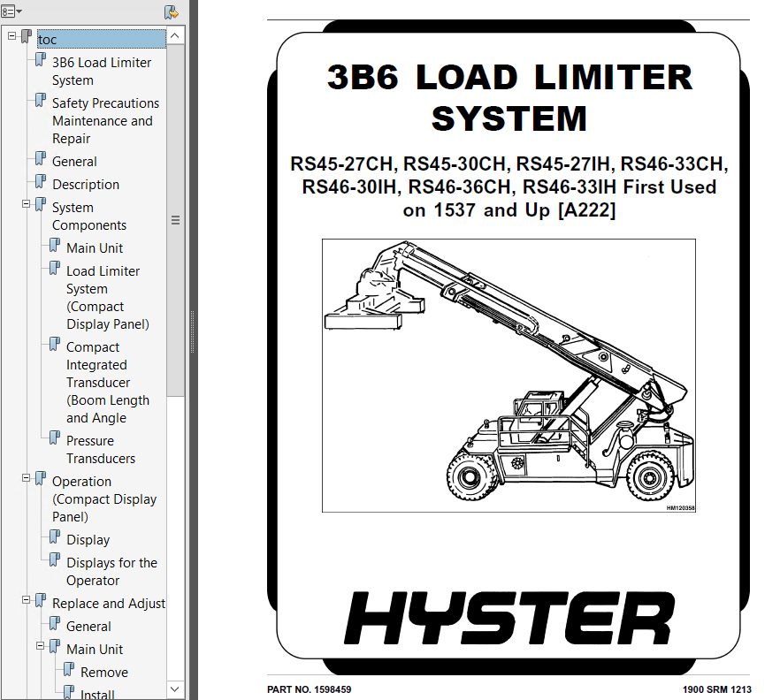Open the top-level General bookmark under toc
The image size is (780, 700).
point(74,162)
